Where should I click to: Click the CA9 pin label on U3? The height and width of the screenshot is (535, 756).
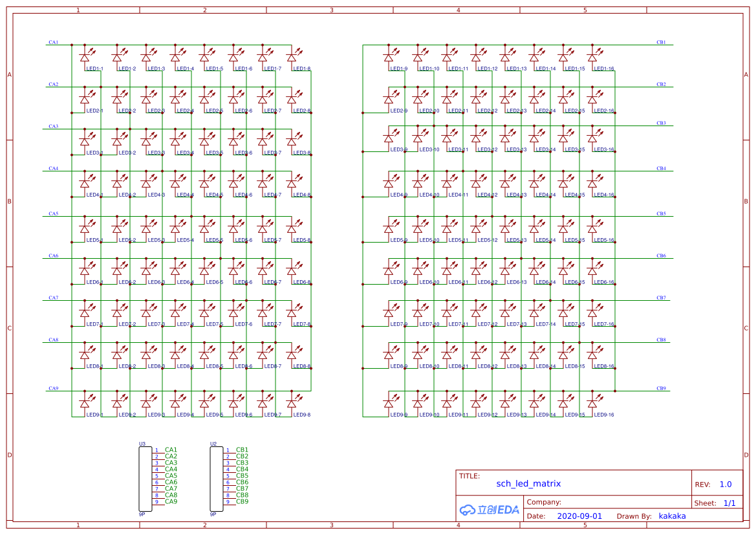[171, 501]
